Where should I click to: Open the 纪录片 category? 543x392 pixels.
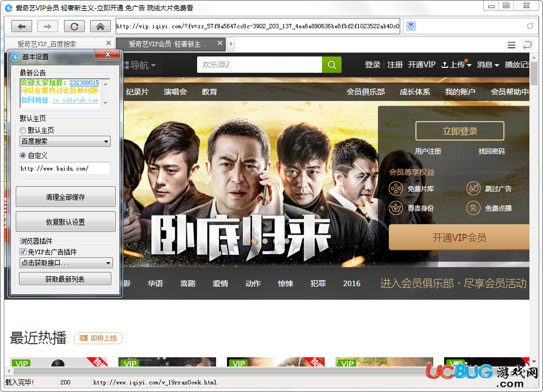(x=137, y=92)
